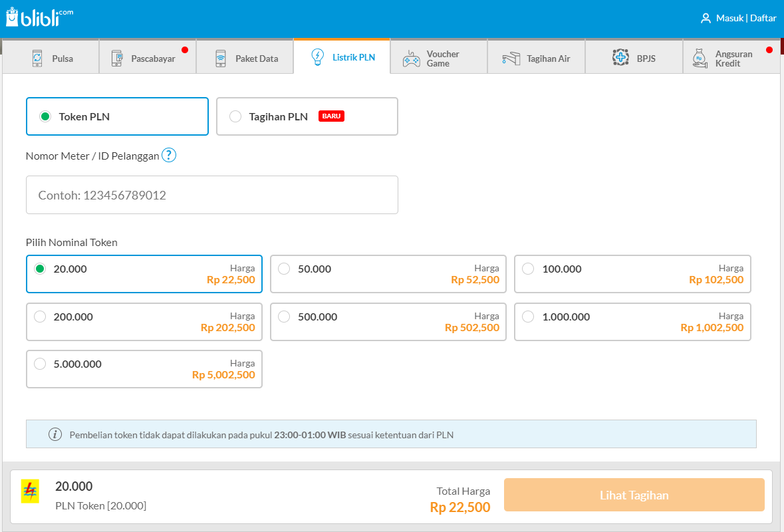Click the info icon in PLN notice
Viewport: 784px width, 532px height.
coord(55,434)
